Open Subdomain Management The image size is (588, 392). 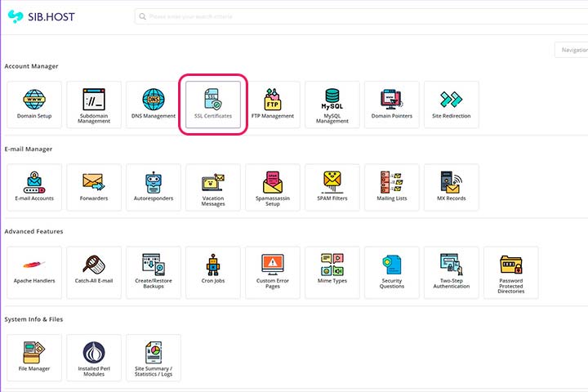click(x=94, y=105)
